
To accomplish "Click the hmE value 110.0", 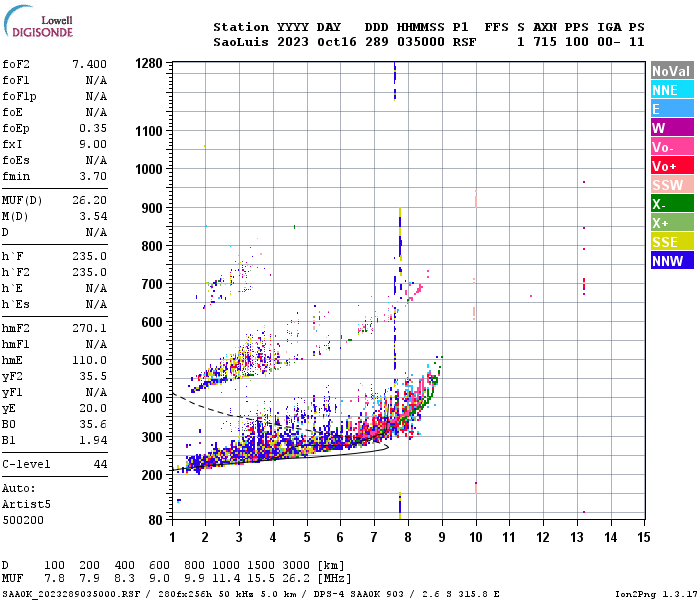I will pyautogui.click(x=89, y=360).
